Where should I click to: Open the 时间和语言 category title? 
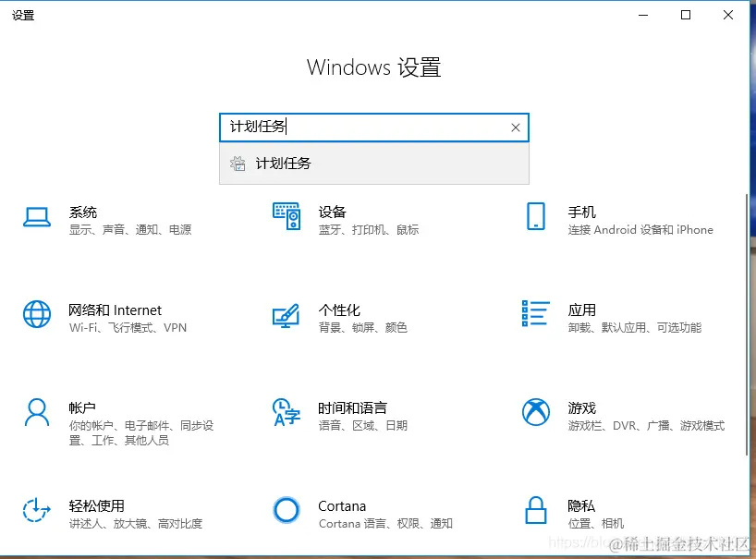click(x=352, y=408)
